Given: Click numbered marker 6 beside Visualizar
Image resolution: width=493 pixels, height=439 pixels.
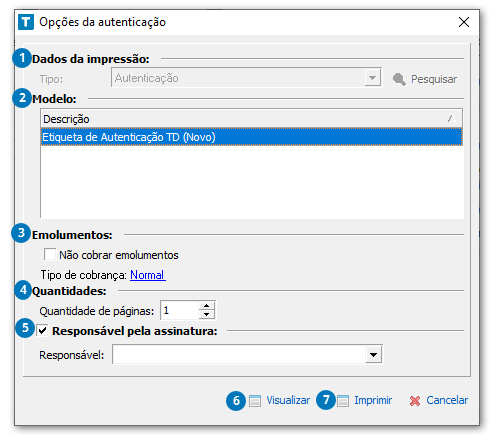Looking at the screenshot, I should click(x=236, y=401).
